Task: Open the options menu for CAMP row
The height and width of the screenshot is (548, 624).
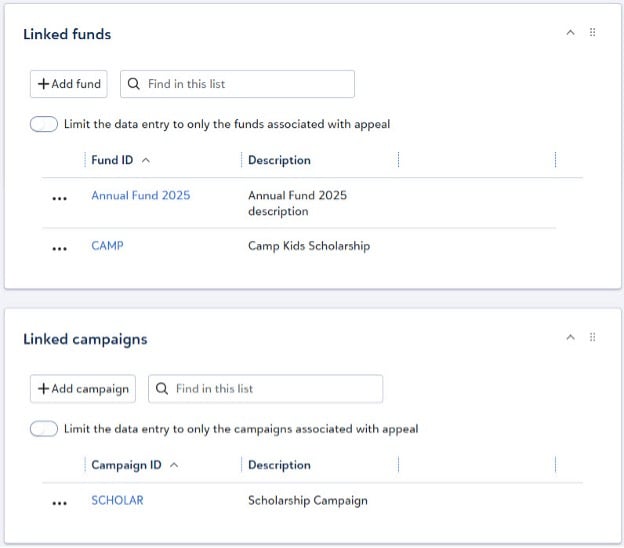Action: click(60, 249)
